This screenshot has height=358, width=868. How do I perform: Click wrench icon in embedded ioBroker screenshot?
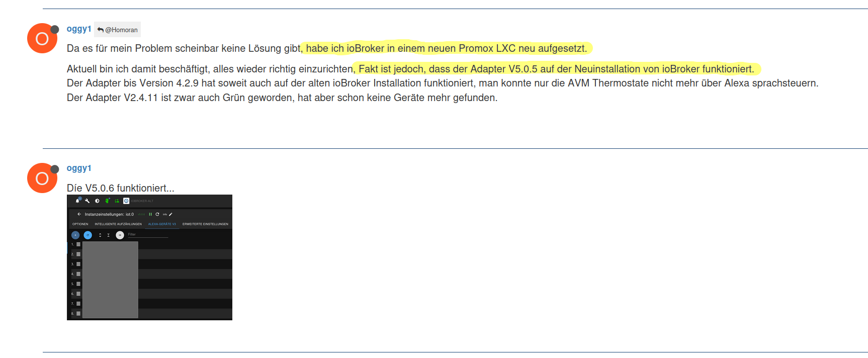[87, 201]
